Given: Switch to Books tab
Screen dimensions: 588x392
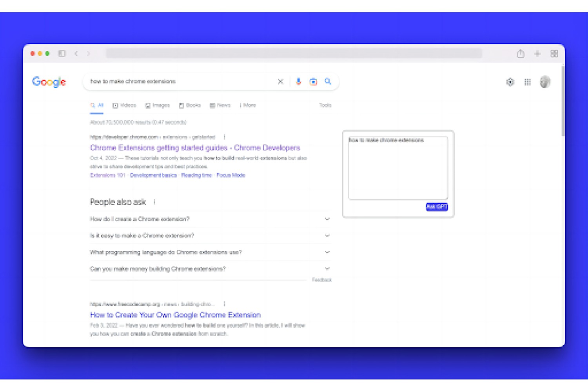Looking at the screenshot, I should (x=190, y=105).
